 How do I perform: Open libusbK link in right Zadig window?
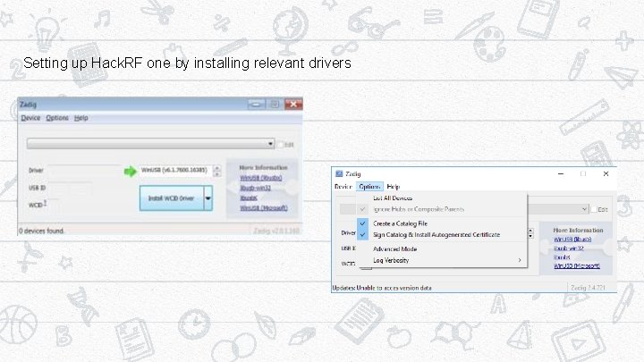(x=562, y=257)
